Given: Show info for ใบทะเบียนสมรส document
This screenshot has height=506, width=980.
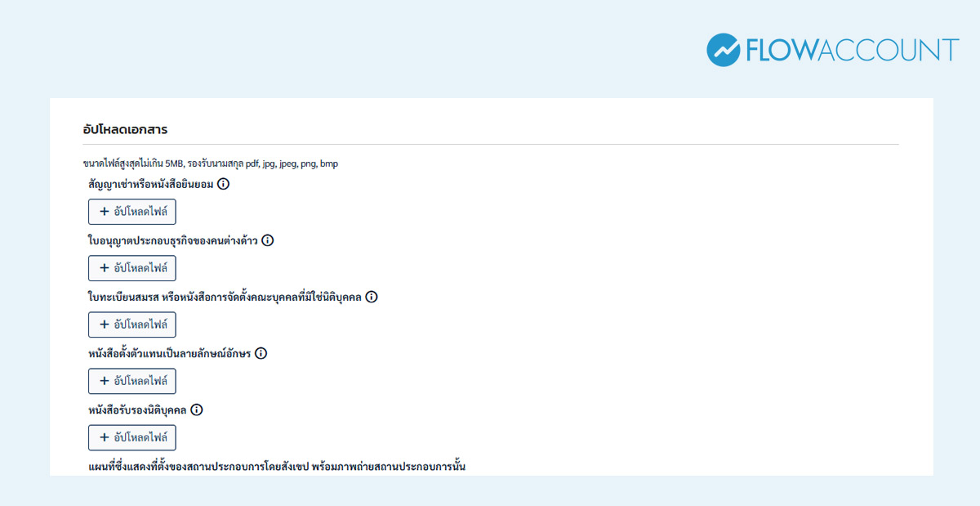Looking at the screenshot, I should (x=372, y=298).
